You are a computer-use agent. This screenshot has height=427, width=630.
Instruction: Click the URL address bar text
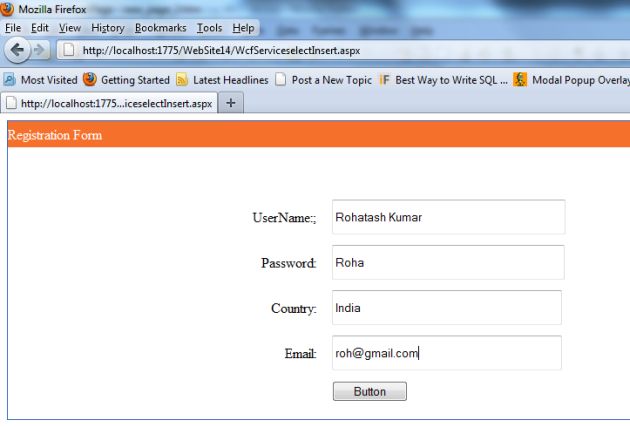221,51
